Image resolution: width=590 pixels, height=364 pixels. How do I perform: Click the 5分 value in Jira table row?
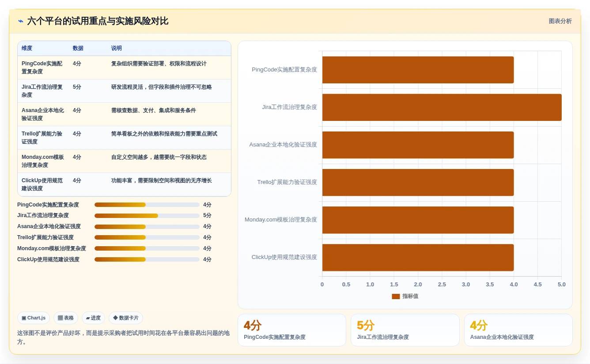click(x=77, y=87)
